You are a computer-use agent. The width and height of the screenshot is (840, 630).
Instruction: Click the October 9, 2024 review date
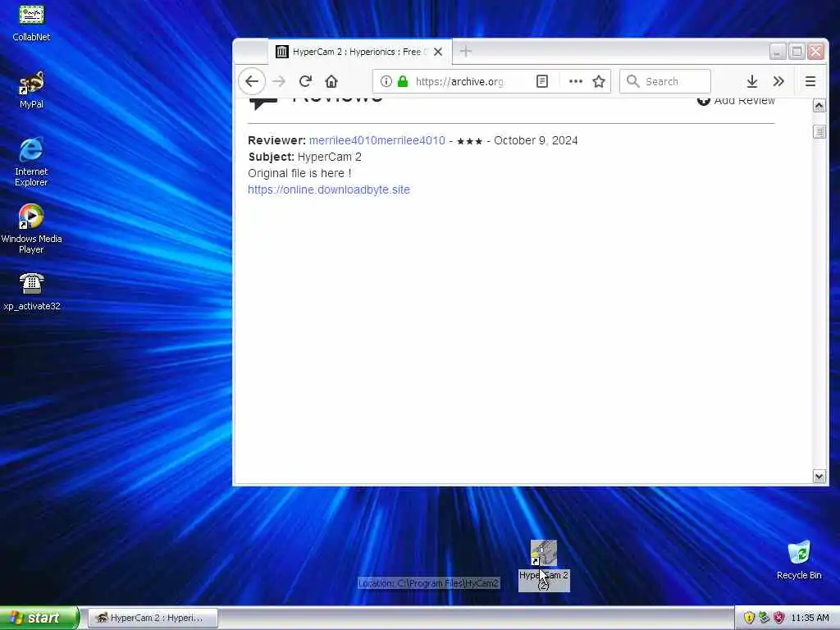pyautogui.click(x=536, y=140)
